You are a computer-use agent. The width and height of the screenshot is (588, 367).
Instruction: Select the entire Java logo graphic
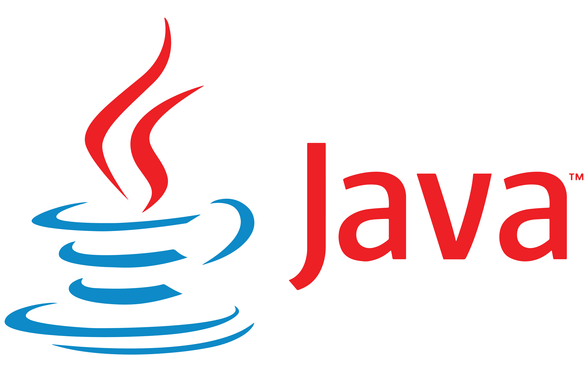294,184
